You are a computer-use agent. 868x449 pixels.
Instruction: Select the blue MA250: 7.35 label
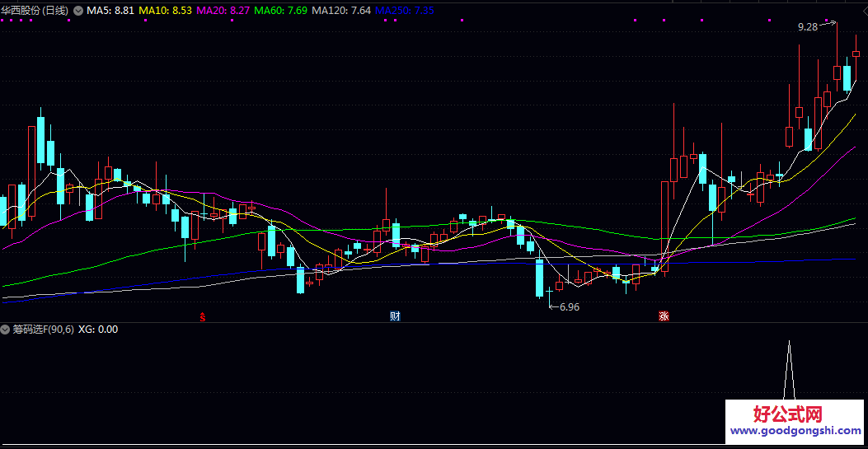coord(404,10)
